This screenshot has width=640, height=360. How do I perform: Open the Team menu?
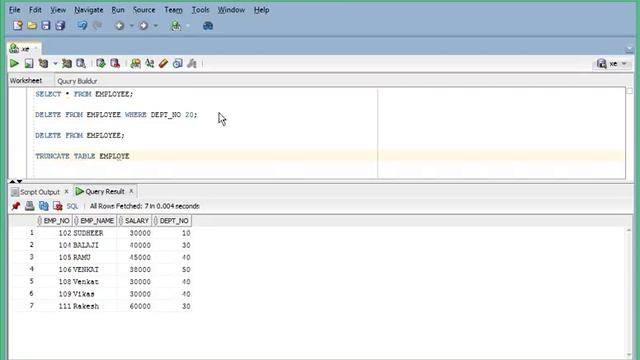(x=173, y=10)
